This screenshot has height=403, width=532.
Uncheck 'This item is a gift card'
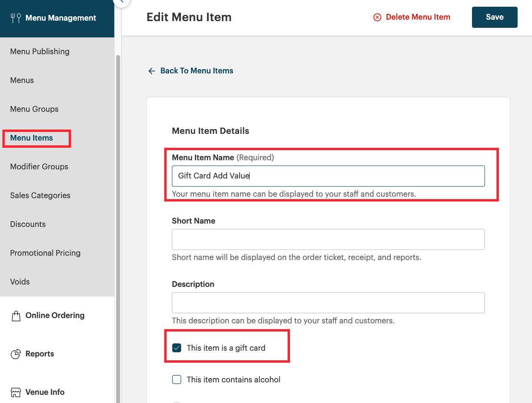click(177, 348)
